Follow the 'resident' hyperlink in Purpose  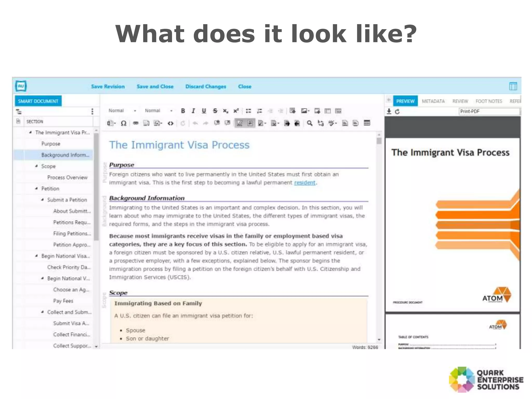pyautogui.click(x=304, y=183)
